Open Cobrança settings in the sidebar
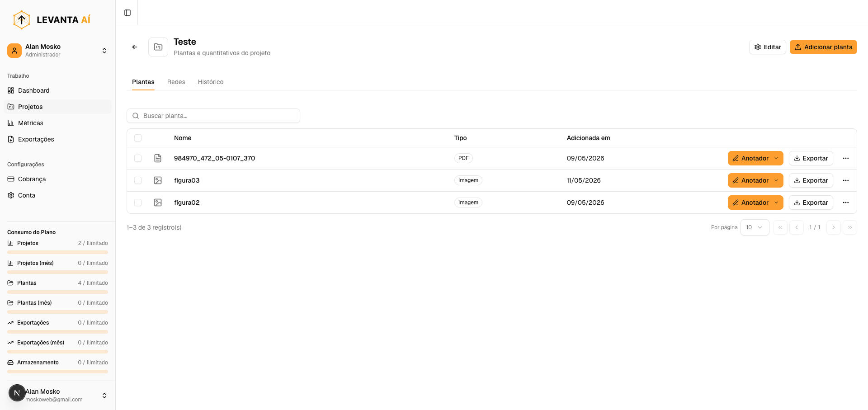868x410 pixels. [x=57, y=179]
